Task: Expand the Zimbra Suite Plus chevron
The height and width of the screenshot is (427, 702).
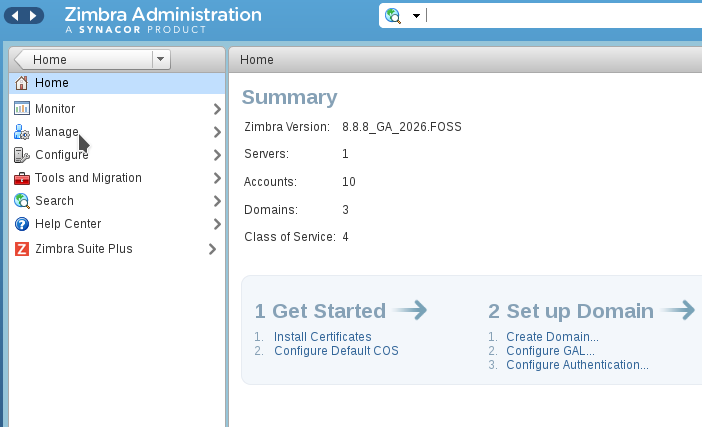Action: (x=212, y=249)
